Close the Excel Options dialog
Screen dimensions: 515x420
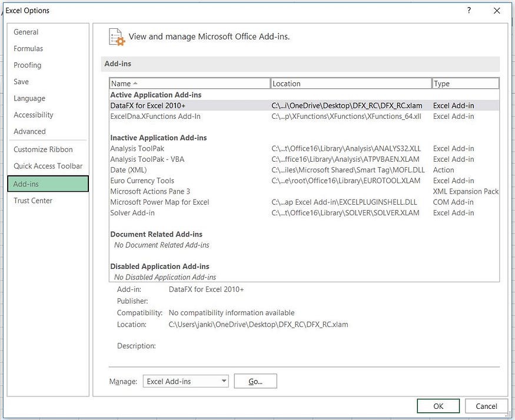[497, 11]
